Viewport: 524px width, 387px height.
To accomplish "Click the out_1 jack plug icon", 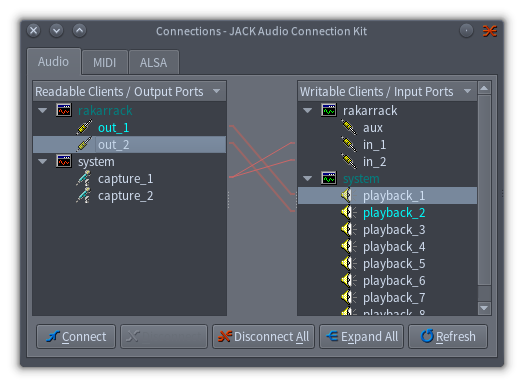I will click(84, 127).
